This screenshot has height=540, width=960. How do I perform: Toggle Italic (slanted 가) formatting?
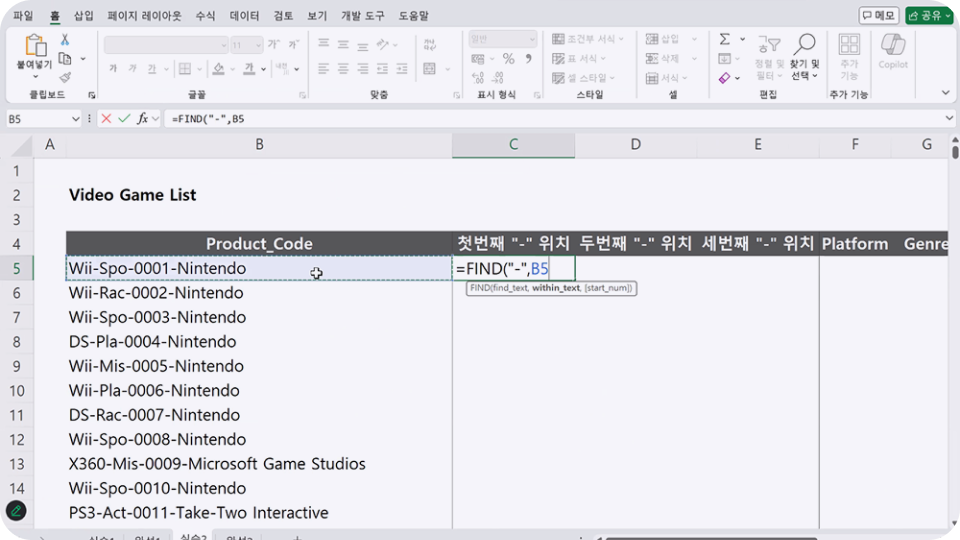tap(132, 69)
